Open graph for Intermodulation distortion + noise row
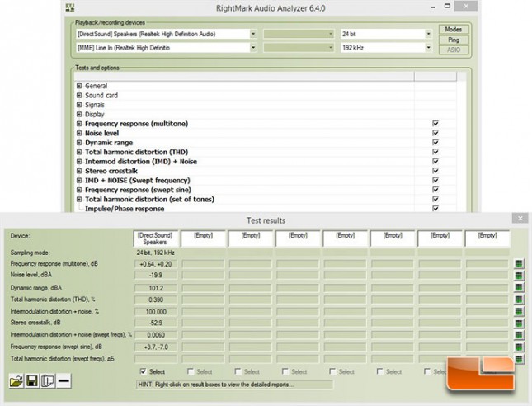This screenshot has width=532, height=406. (x=519, y=311)
